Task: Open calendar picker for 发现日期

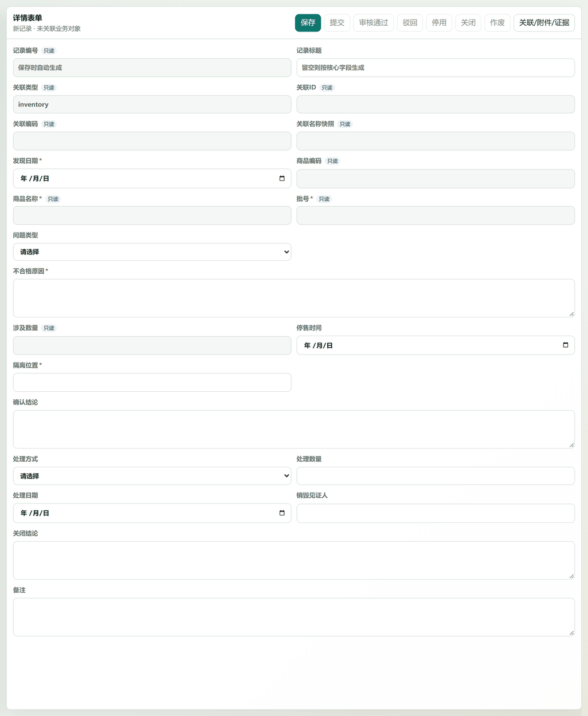Action: click(282, 179)
